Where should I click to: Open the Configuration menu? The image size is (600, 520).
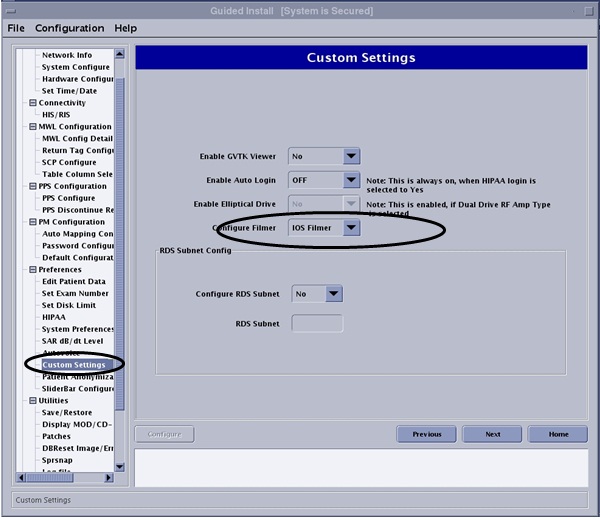click(70, 28)
